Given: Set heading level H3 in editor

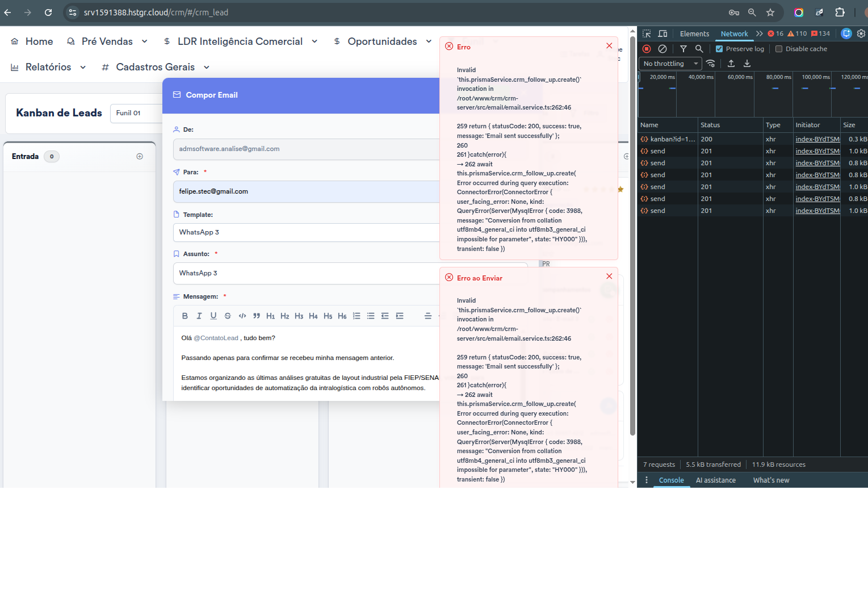Looking at the screenshot, I should 299,316.
